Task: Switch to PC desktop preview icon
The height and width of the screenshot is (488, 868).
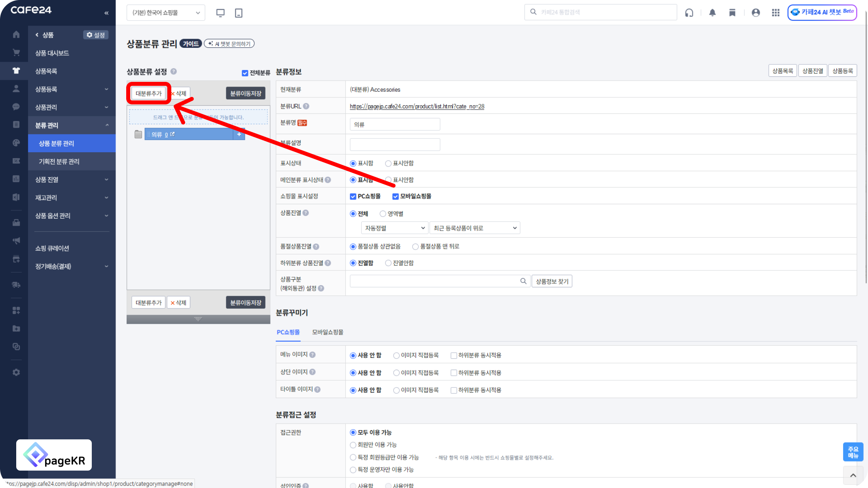Action: (220, 13)
